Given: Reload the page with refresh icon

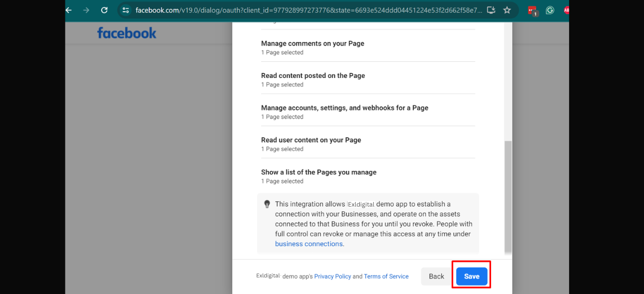Looking at the screenshot, I should 104,10.
